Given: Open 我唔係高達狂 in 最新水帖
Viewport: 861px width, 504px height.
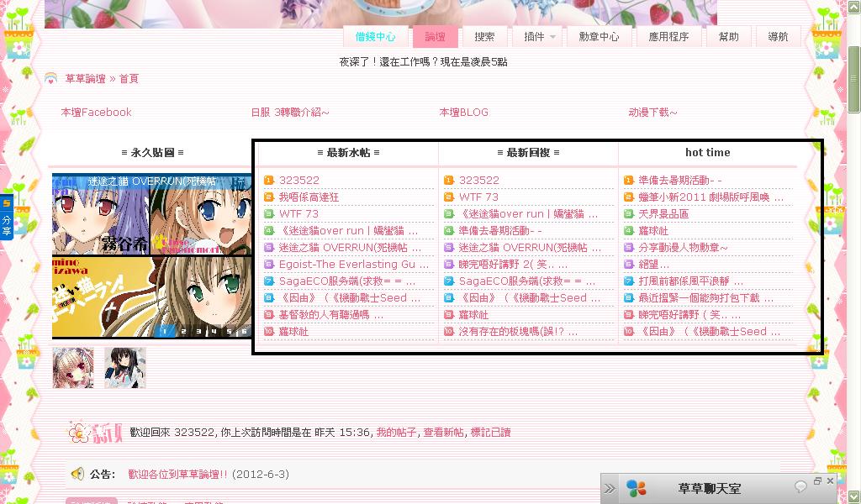Looking at the screenshot, I should (x=309, y=197).
